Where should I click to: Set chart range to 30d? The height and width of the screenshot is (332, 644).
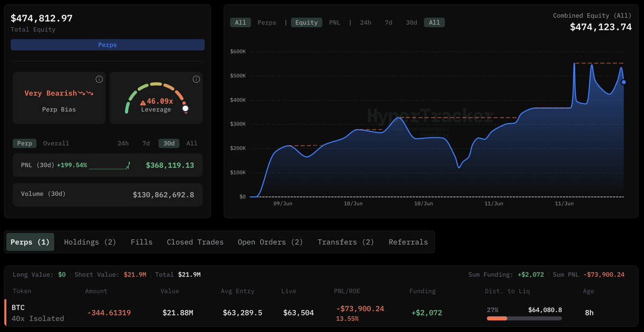click(x=411, y=23)
